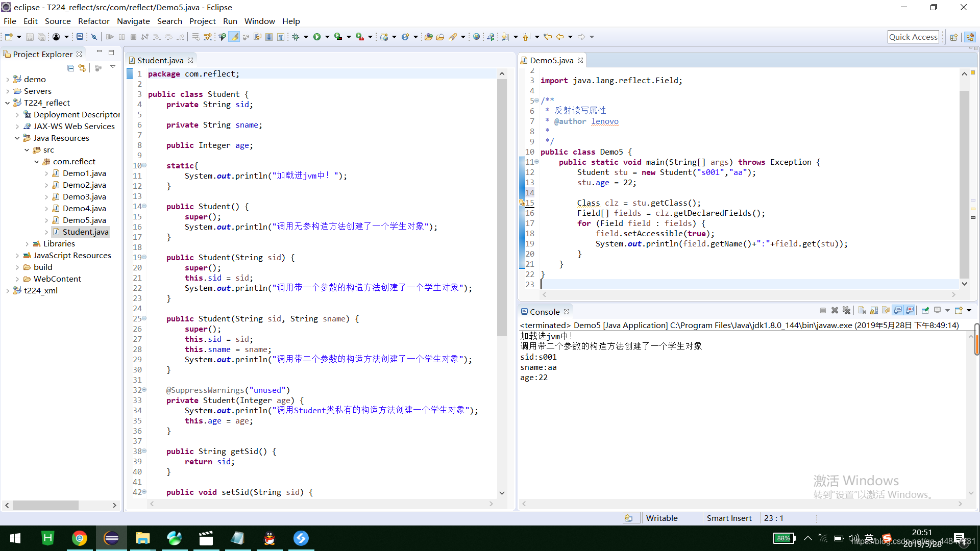Click the Quick Access search field
980x551 pixels.
(x=913, y=37)
